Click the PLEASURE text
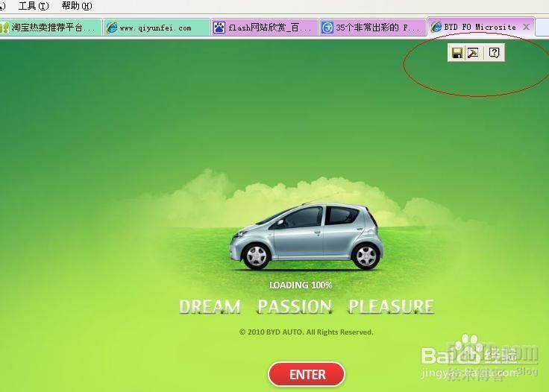549x392 pixels. [x=391, y=307]
